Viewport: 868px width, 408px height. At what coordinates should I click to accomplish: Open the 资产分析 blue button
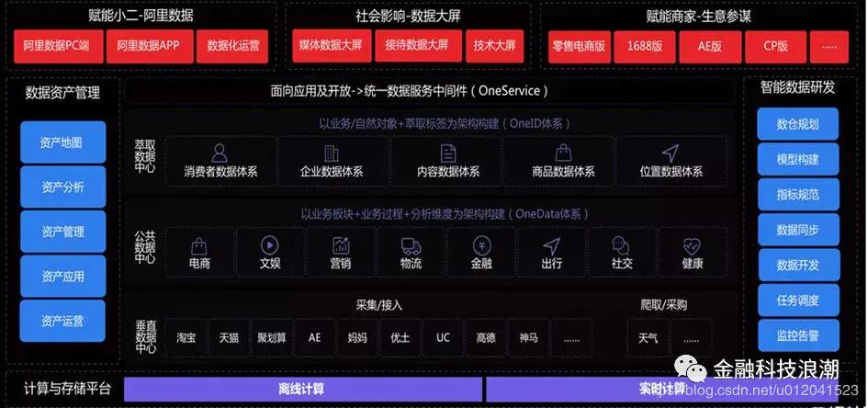[62, 187]
